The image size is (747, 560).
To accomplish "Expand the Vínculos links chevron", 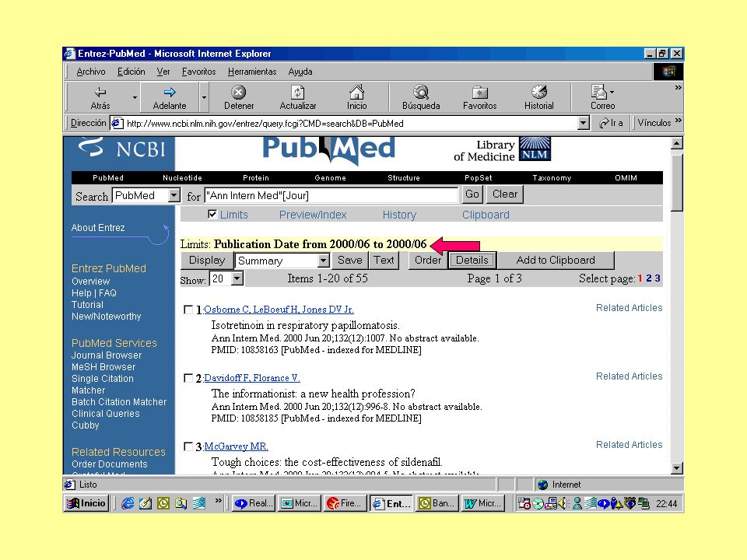I will click(x=678, y=120).
